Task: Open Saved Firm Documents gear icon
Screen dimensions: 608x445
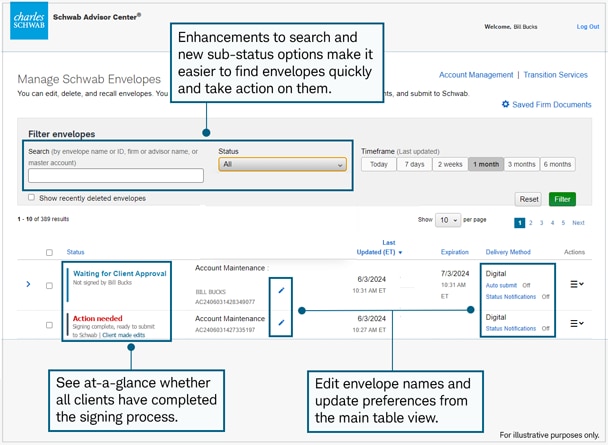Action: click(x=505, y=104)
